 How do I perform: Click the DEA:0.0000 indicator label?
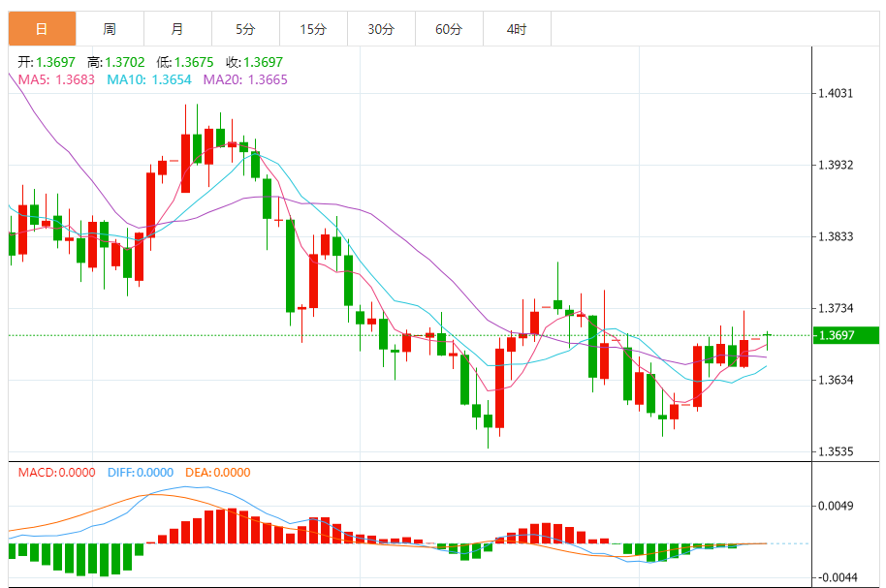(x=217, y=472)
